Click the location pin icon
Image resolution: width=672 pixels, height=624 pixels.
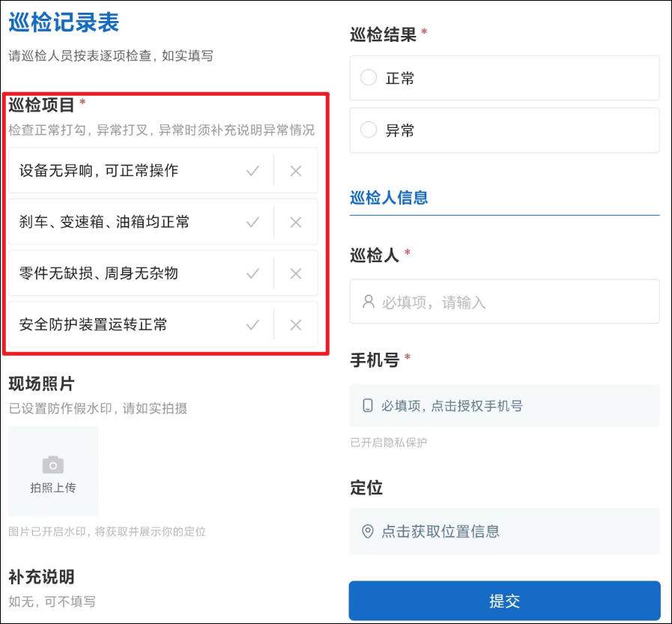(368, 531)
